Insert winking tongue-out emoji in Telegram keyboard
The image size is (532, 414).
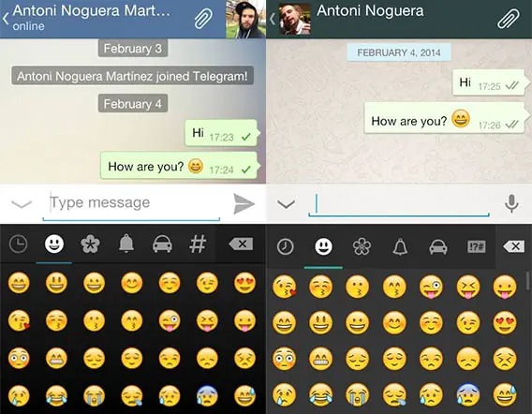coord(170,320)
